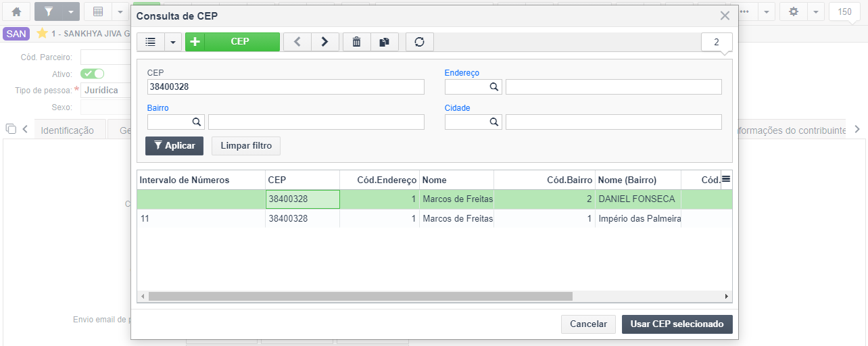Open dropdown arrow next to filter funnel

(72, 11)
